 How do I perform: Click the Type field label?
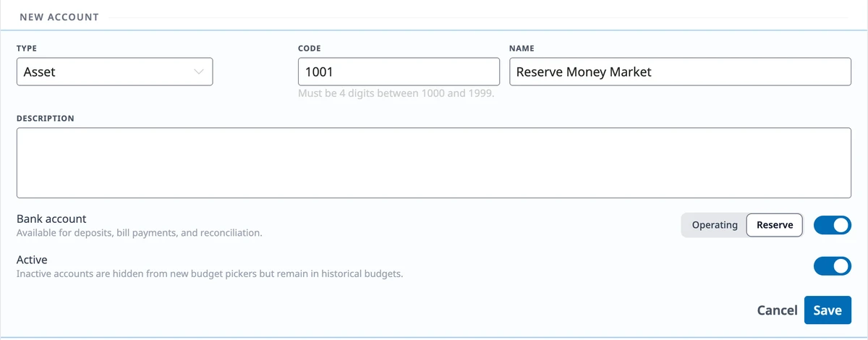coord(27,48)
